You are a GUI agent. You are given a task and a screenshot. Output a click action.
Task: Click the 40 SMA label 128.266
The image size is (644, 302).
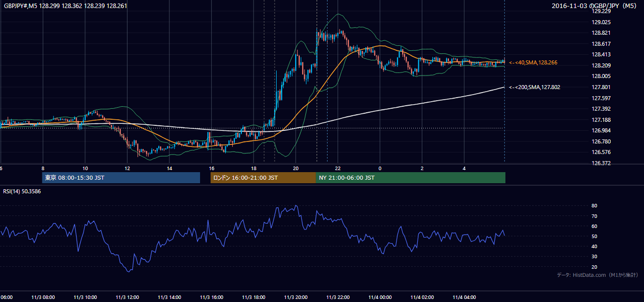pyautogui.click(x=533, y=62)
